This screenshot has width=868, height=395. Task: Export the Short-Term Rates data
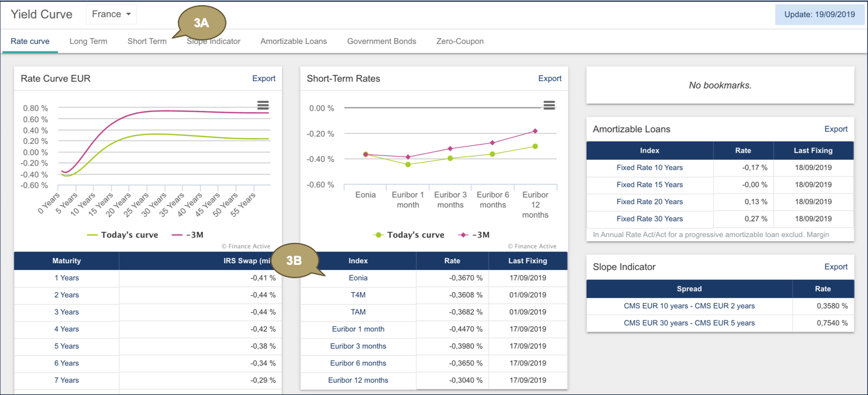[x=550, y=79]
